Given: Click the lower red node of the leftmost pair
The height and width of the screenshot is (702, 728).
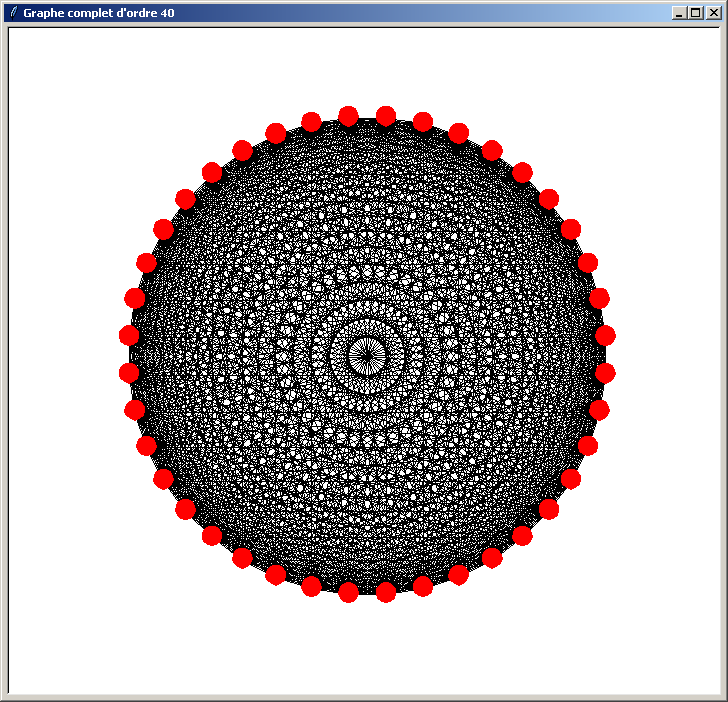Looking at the screenshot, I should (129, 373).
